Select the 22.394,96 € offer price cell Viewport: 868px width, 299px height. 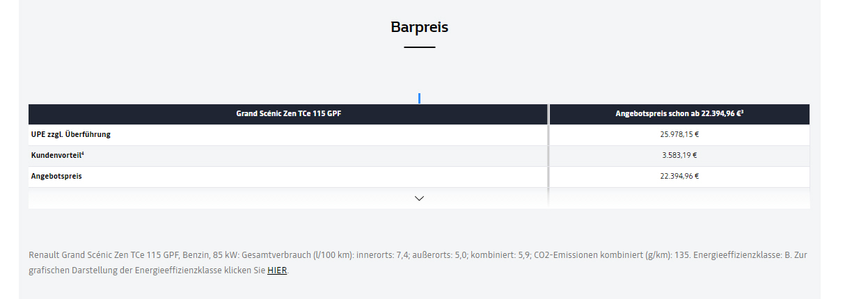679,176
